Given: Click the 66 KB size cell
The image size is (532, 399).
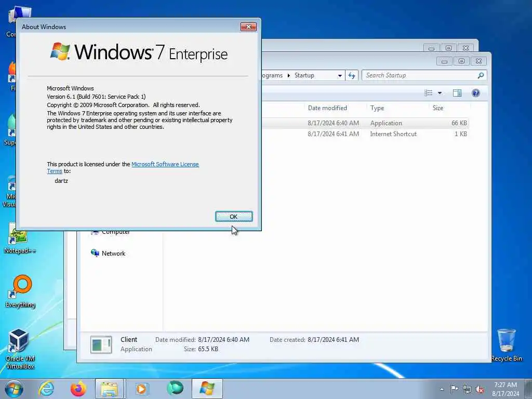Looking at the screenshot, I should [459, 123].
